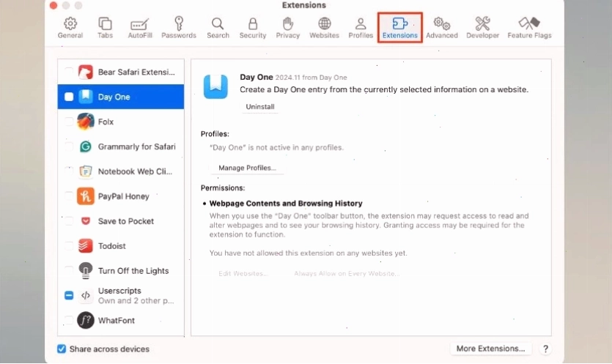Open AutoFill settings
Viewport: 612px width, 364px height.
click(x=140, y=28)
